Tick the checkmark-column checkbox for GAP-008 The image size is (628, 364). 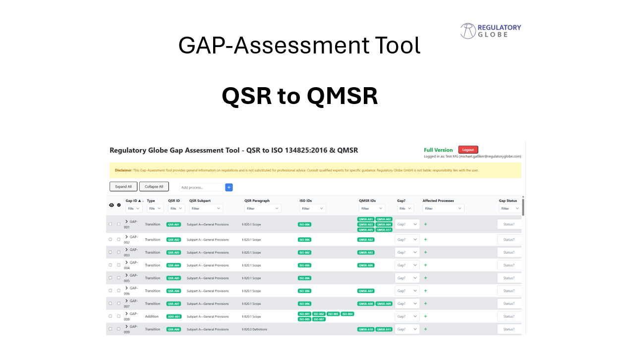(x=118, y=316)
